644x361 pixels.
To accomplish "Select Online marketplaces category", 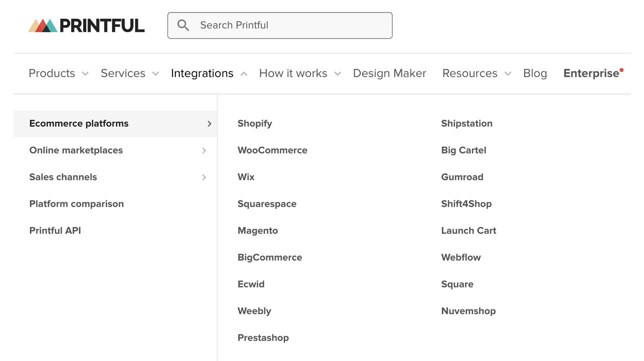I will click(x=76, y=150).
